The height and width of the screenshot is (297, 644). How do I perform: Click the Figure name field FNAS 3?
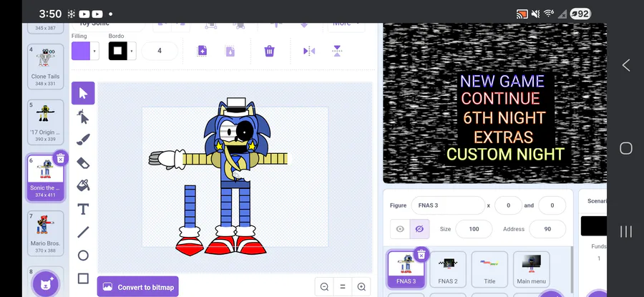[x=448, y=205]
